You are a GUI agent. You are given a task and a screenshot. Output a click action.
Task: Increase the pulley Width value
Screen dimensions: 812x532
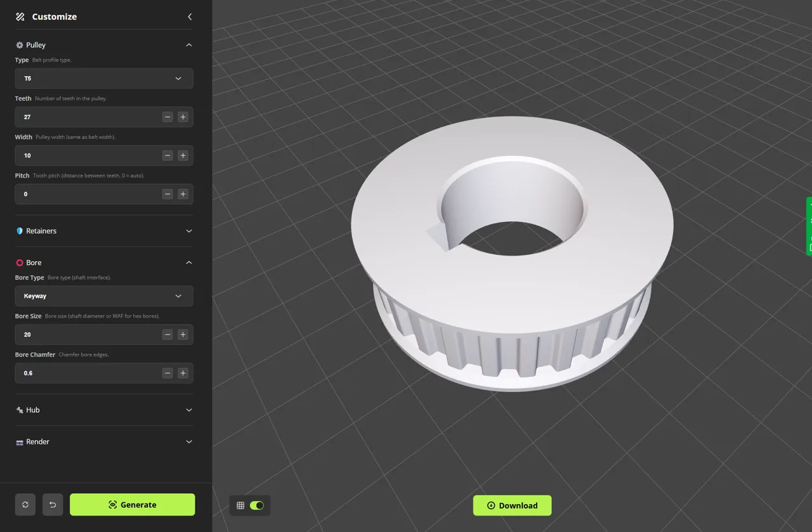pos(183,156)
